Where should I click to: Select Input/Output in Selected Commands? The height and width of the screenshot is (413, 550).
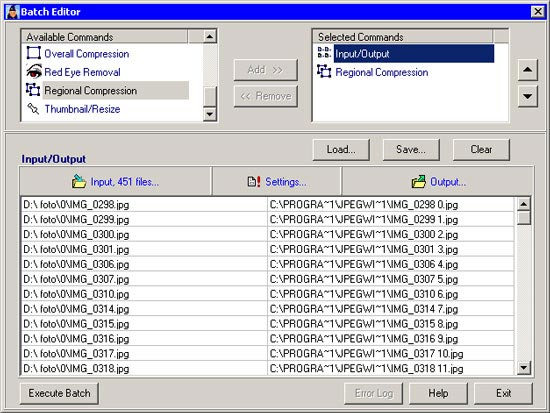coord(414,54)
